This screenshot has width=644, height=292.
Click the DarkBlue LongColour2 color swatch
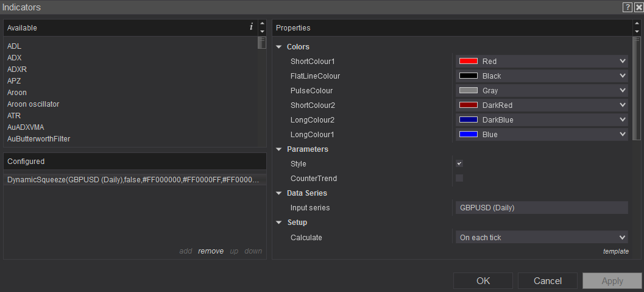coord(468,119)
